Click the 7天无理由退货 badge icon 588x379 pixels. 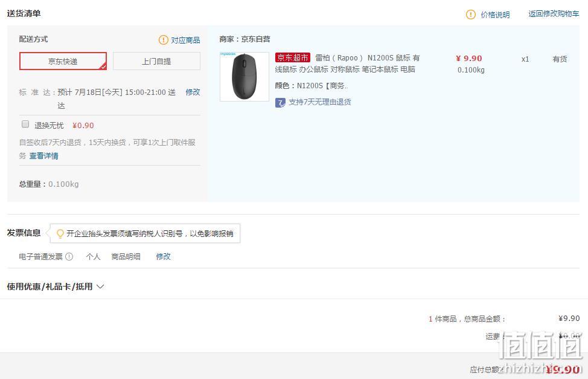coord(280,103)
